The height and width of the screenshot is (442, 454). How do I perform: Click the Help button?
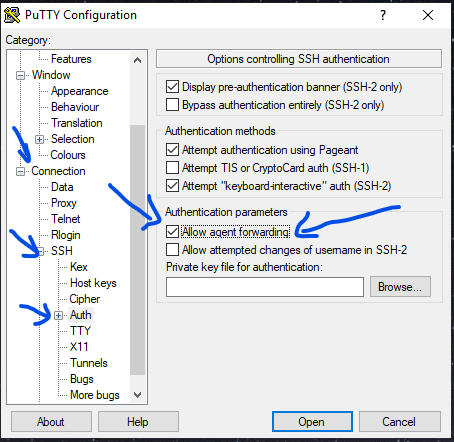(x=138, y=422)
